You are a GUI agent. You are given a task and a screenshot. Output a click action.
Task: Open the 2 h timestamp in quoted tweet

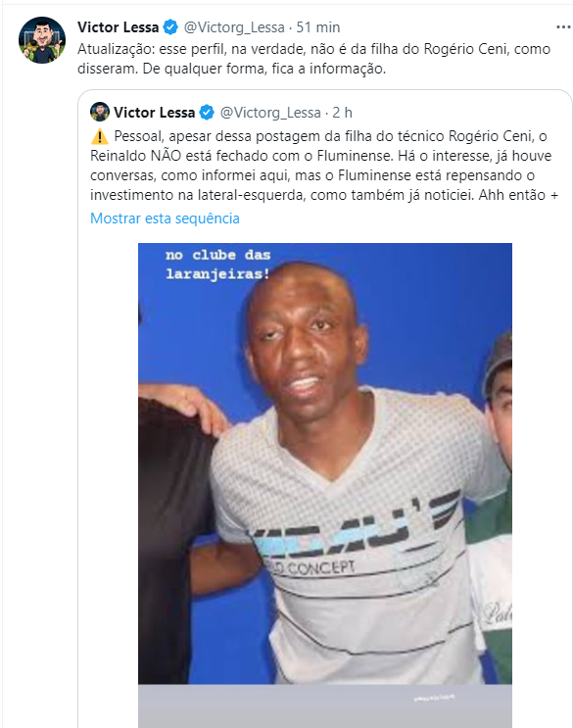343,113
